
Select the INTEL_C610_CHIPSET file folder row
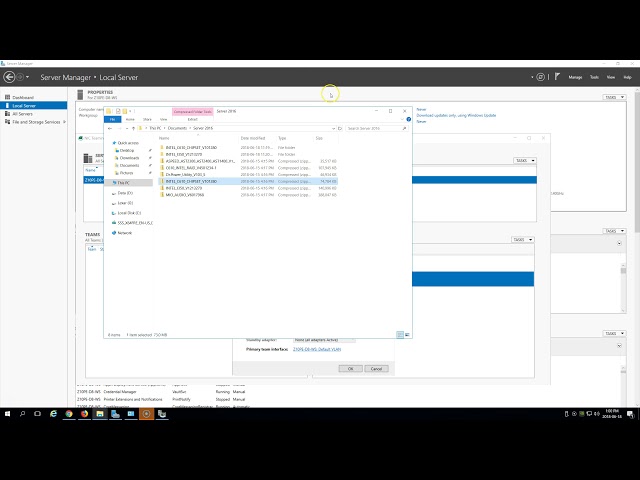coord(248,147)
